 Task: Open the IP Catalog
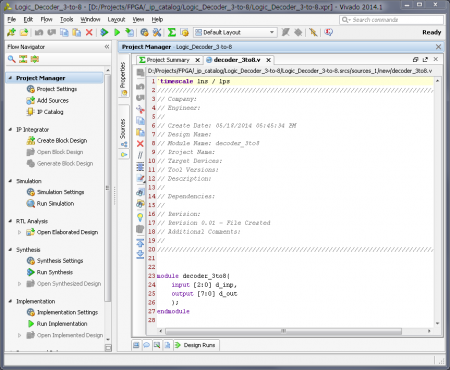click(x=50, y=112)
